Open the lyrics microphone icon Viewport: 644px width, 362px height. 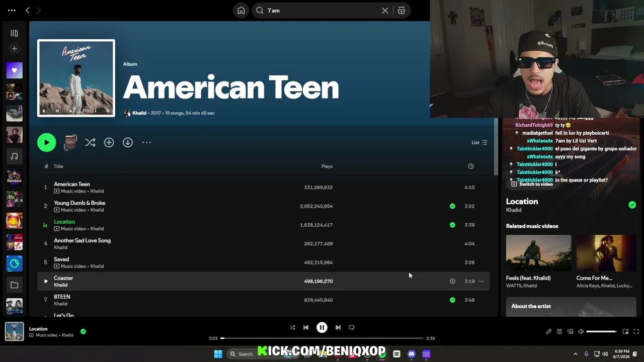(x=548, y=331)
